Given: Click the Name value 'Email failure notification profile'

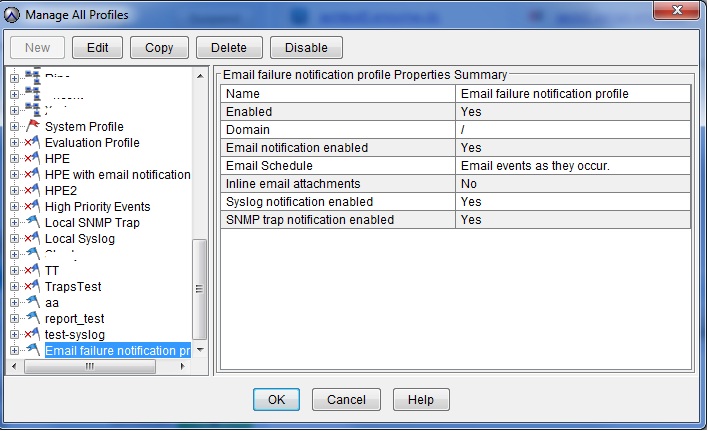Looking at the screenshot, I should coord(544,94).
